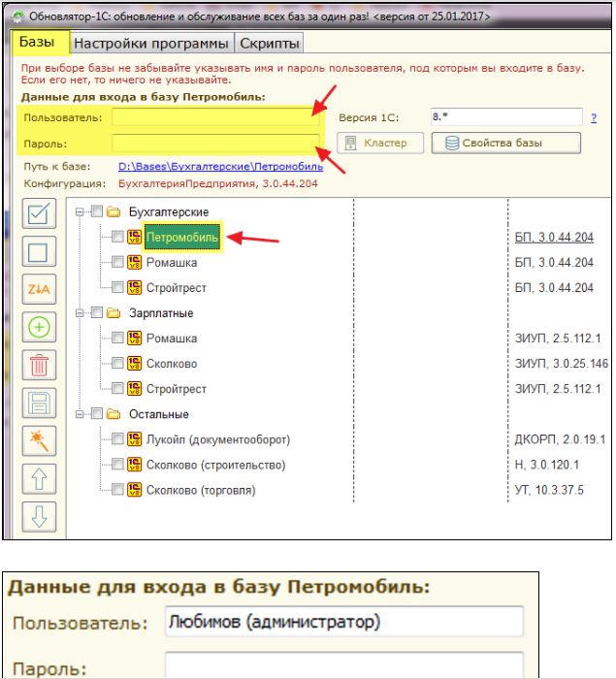Open the D:\Bases\Бухгалтерские\Петромобиль path link

(x=220, y=166)
